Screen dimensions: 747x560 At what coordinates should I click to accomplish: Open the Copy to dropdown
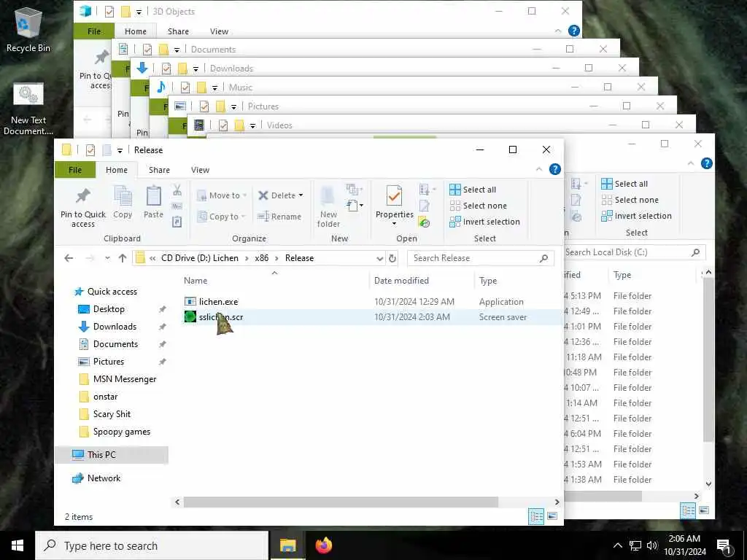click(x=221, y=217)
